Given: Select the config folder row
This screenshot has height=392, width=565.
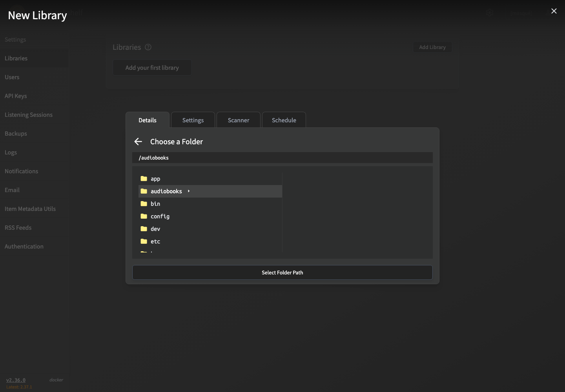Looking at the screenshot, I should click(210, 216).
